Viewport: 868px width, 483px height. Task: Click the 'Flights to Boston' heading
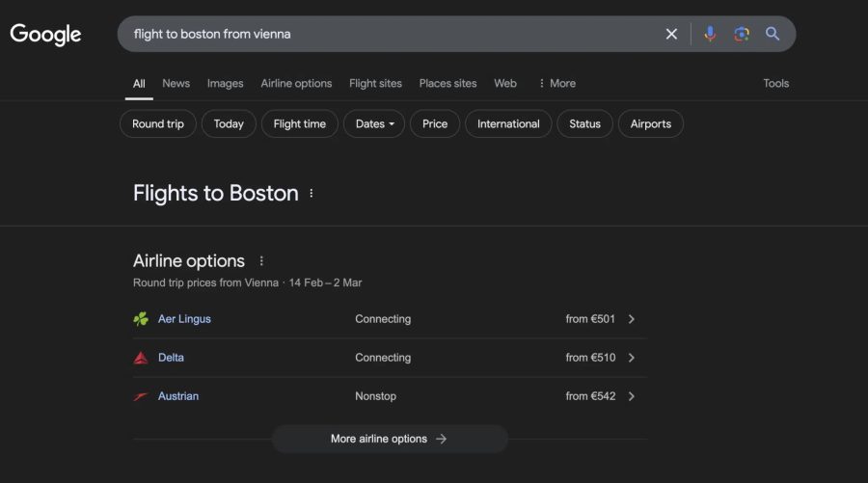(215, 193)
